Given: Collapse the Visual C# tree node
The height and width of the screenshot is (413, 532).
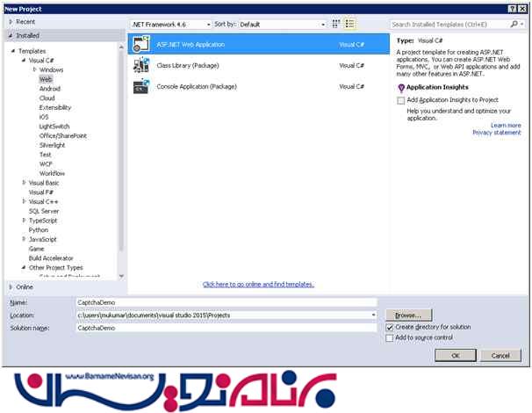Looking at the screenshot, I should 24,61.
